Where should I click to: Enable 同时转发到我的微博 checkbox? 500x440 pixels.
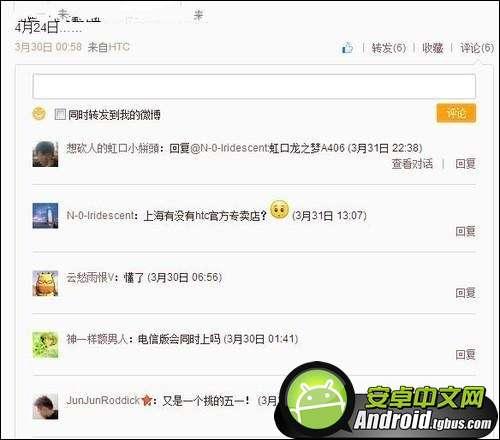tap(60, 114)
